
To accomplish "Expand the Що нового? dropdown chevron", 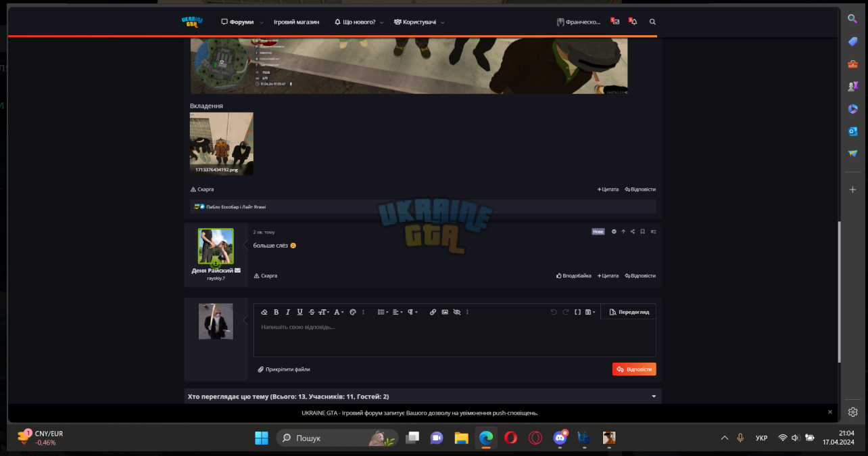I will (381, 22).
